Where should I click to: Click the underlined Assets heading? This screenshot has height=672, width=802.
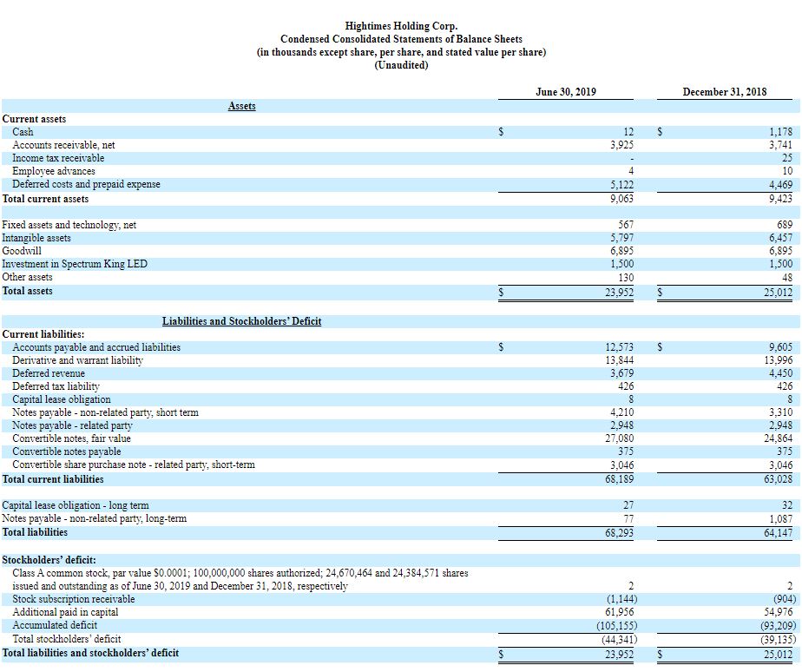tap(241, 106)
